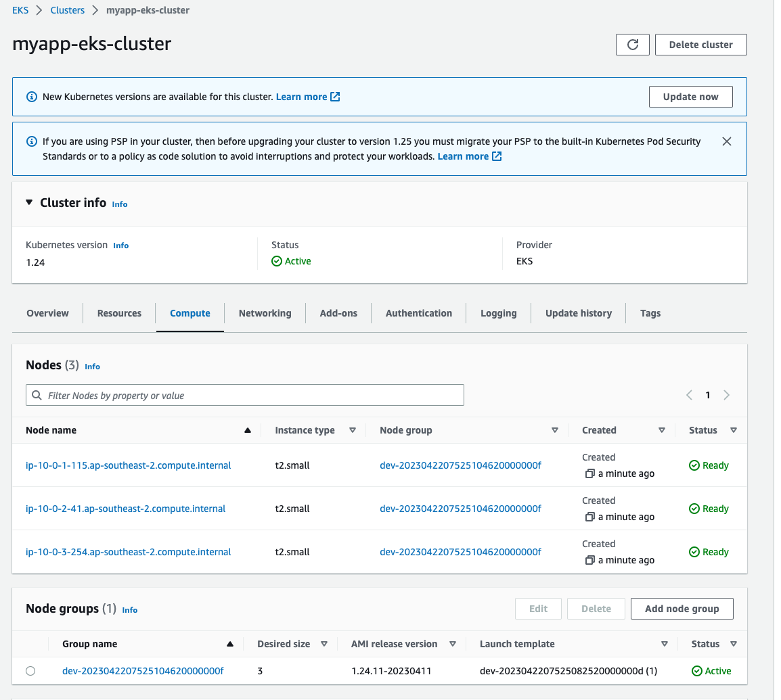Image resolution: width=781 pixels, height=700 pixels.
Task: Switch to the Add-ons tab
Action: click(x=338, y=313)
